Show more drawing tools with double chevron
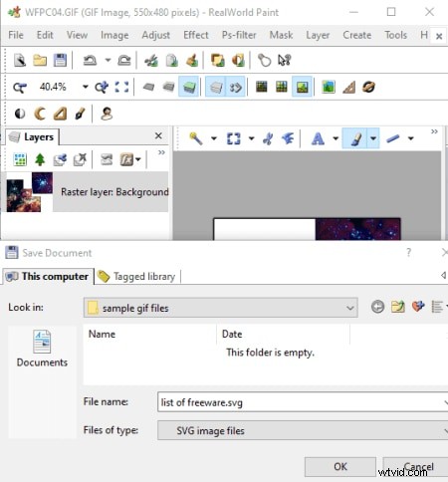The width and height of the screenshot is (448, 482). coord(434,131)
